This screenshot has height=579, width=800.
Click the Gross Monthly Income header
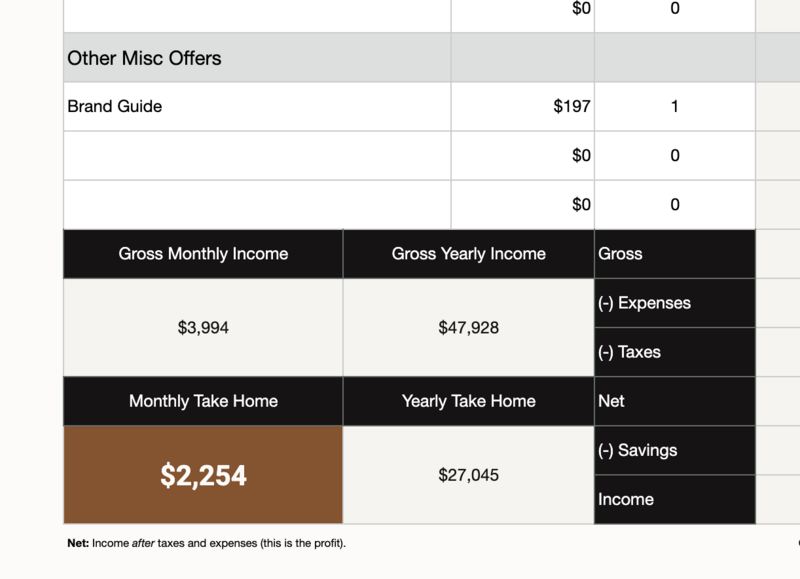point(203,254)
